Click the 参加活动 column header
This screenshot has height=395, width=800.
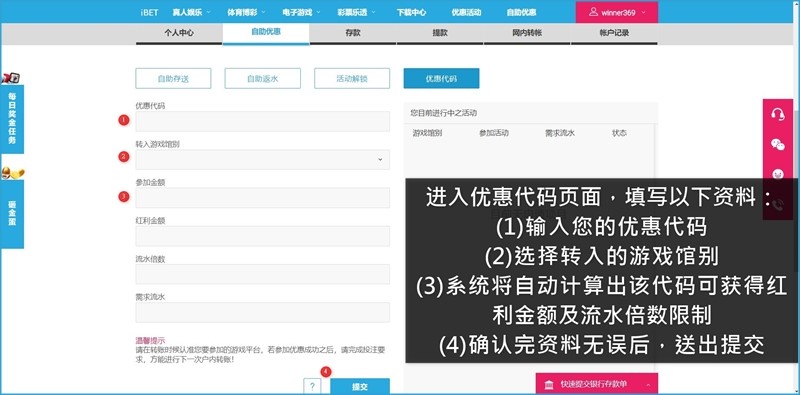coord(494,133)
